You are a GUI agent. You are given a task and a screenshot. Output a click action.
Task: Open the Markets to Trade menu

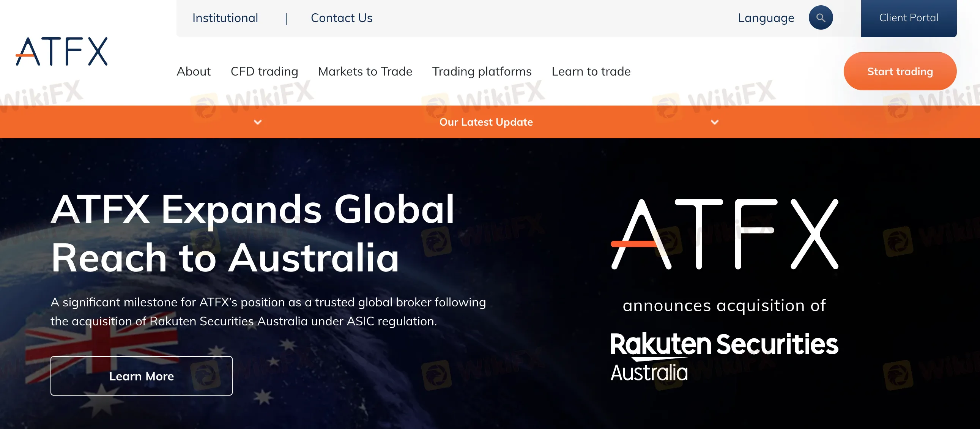pyautogui.click(x=365, y=71)
